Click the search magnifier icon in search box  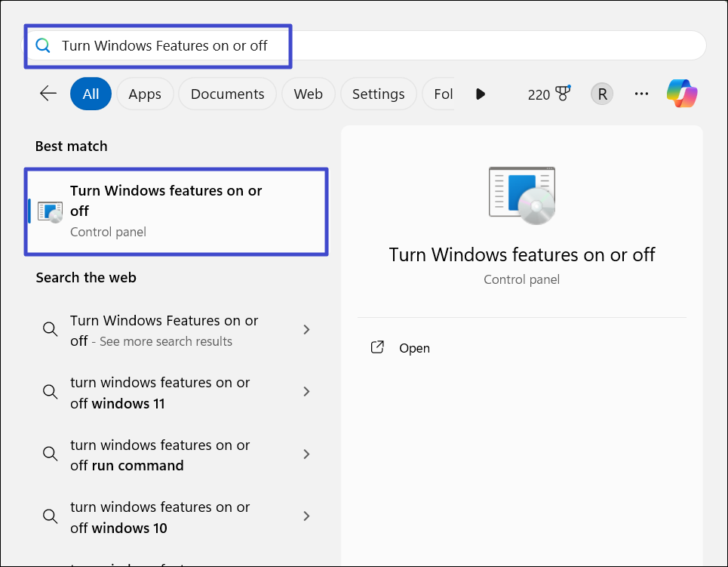(43, 46)
